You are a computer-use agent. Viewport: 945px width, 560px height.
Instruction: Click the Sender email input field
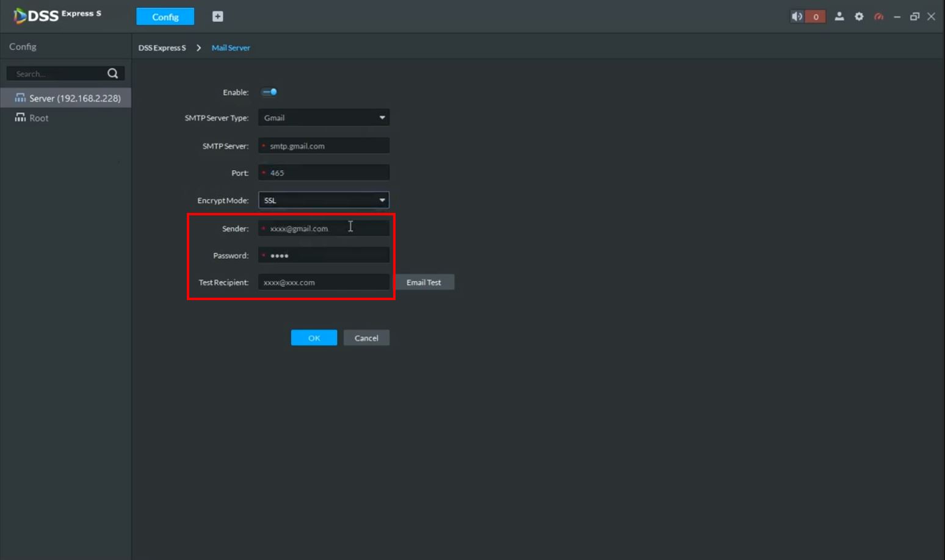(x=327, y=229)
